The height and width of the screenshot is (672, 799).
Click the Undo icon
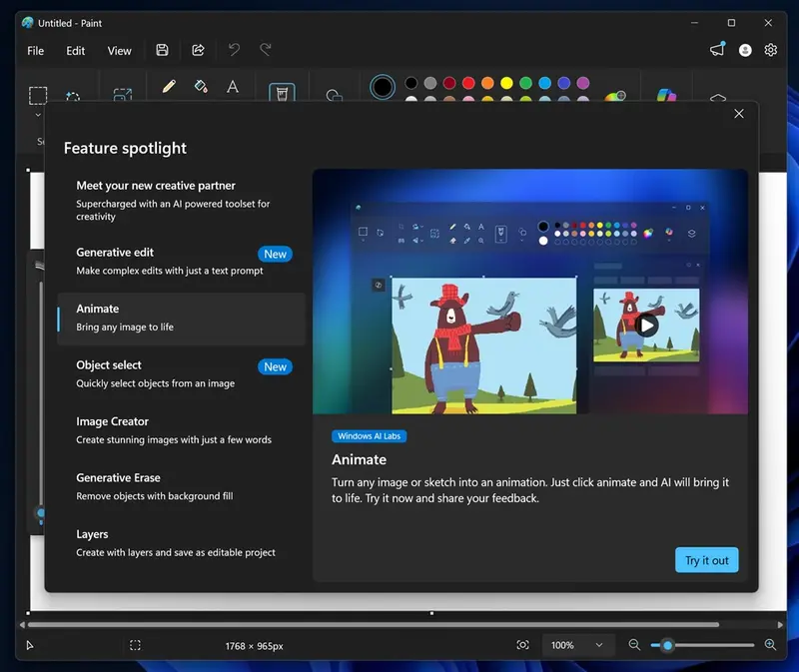(x=234, y=50)
